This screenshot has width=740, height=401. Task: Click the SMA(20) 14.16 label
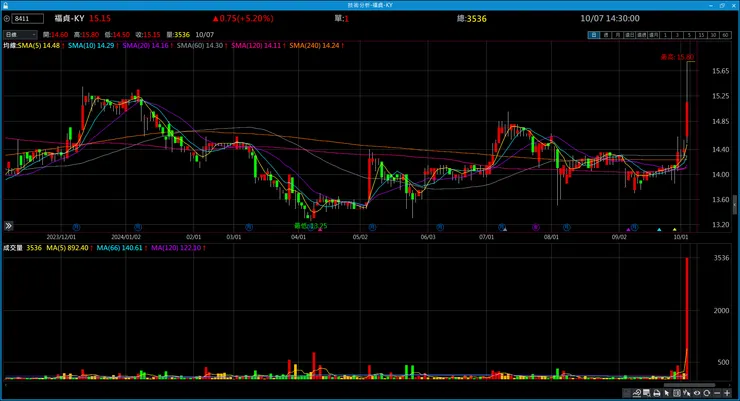pos(145,46)
